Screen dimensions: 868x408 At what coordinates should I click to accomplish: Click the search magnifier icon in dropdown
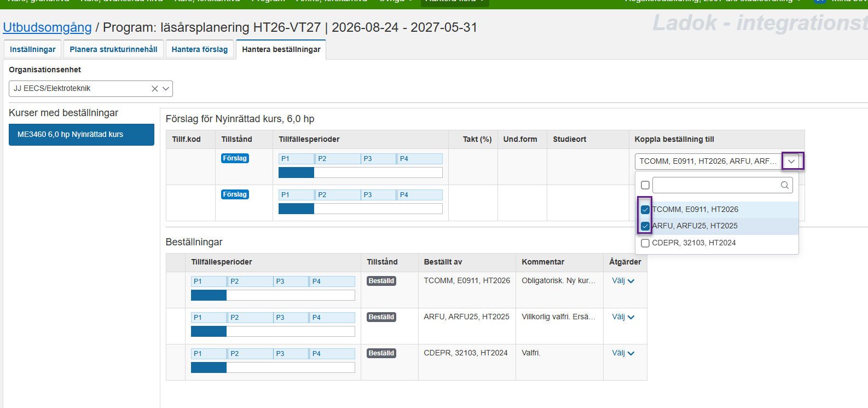(784, 185)
